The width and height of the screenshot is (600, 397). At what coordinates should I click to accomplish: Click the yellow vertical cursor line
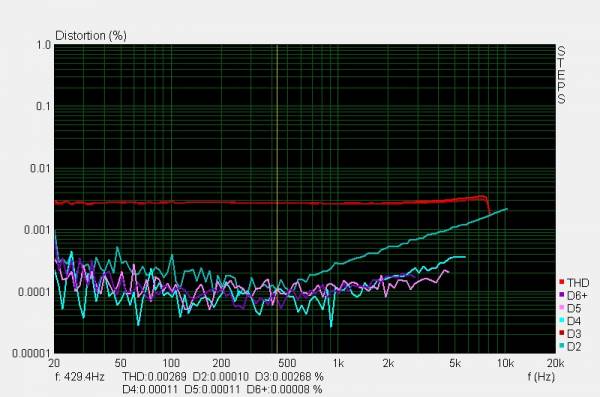(277, 199)
